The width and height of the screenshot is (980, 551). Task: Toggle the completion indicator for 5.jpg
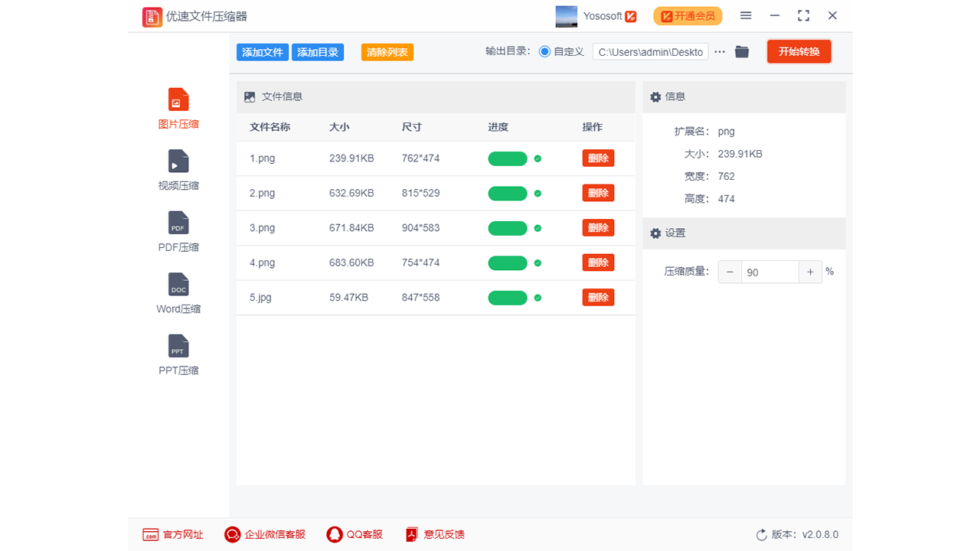[x=537, y=297]
